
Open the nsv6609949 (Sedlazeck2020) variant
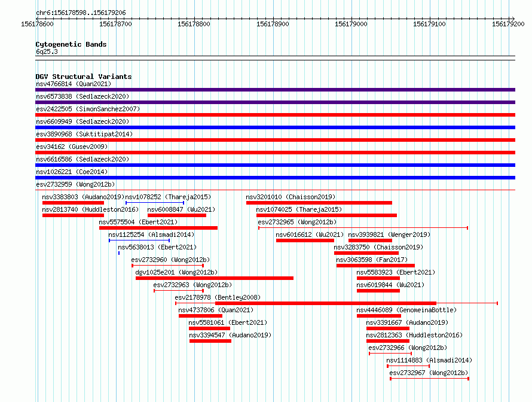[82, 121]
